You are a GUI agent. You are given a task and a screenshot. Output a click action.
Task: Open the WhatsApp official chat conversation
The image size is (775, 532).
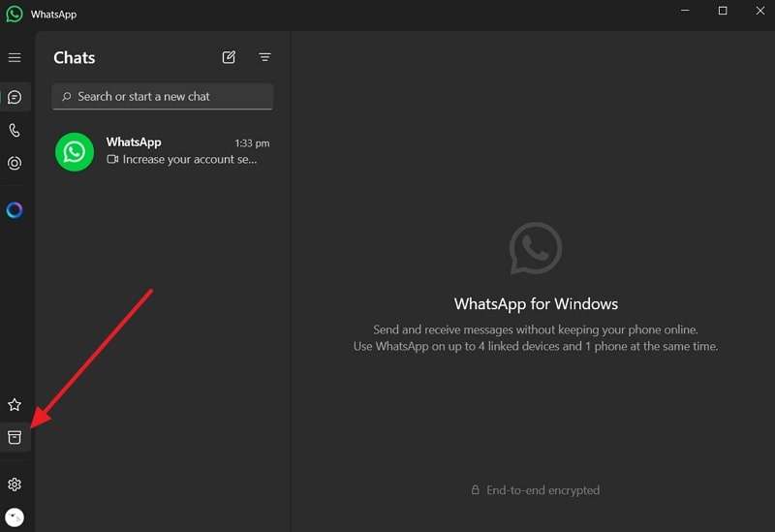click(x=181, y=151)
